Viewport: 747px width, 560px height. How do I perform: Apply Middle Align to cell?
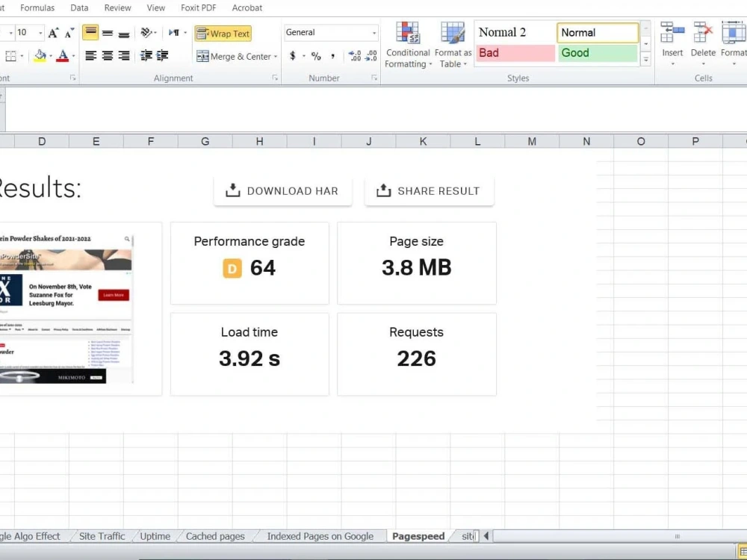[x=108, y=33]
